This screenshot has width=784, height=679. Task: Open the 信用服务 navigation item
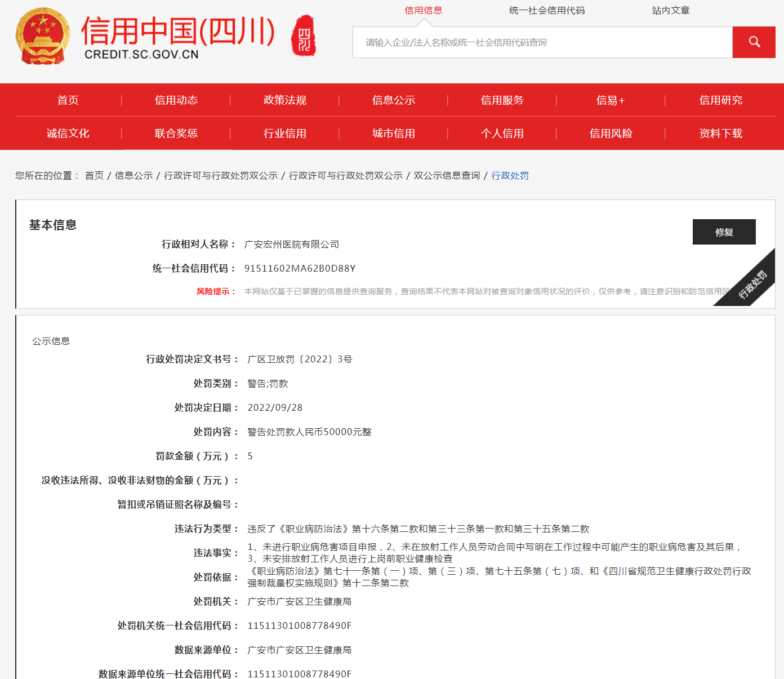pos(502,100)
